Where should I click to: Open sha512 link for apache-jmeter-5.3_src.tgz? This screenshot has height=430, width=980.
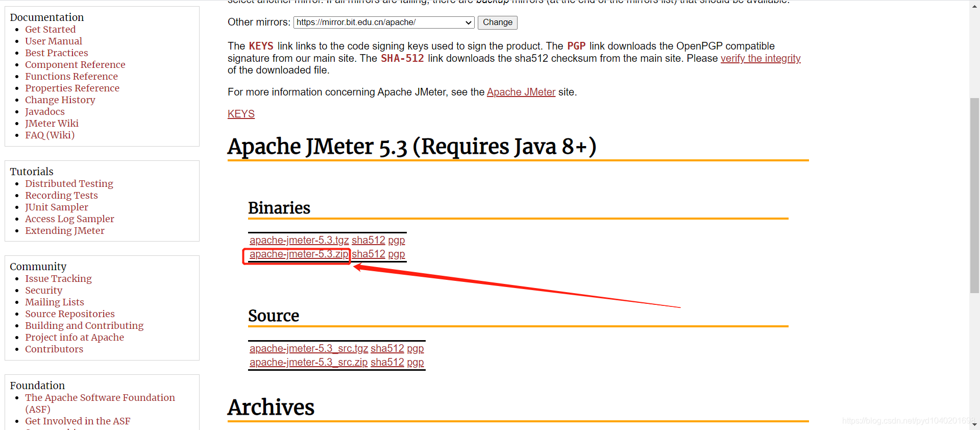(387, 348)
